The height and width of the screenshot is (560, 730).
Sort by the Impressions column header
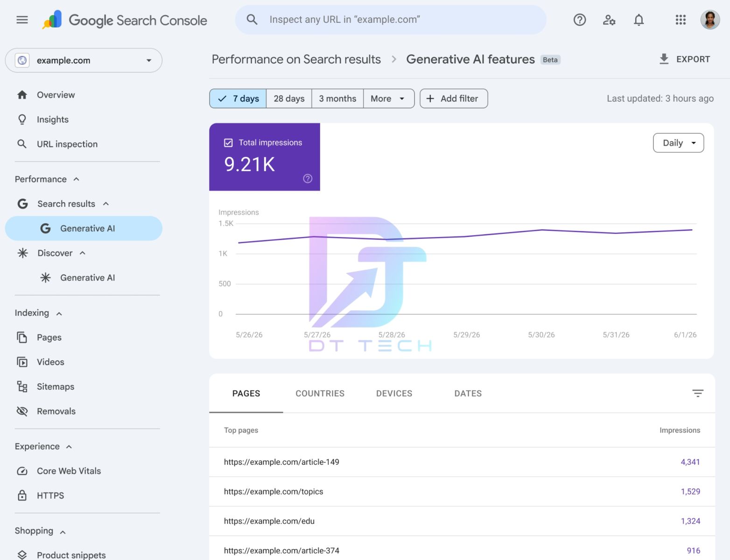pos(680,430)
